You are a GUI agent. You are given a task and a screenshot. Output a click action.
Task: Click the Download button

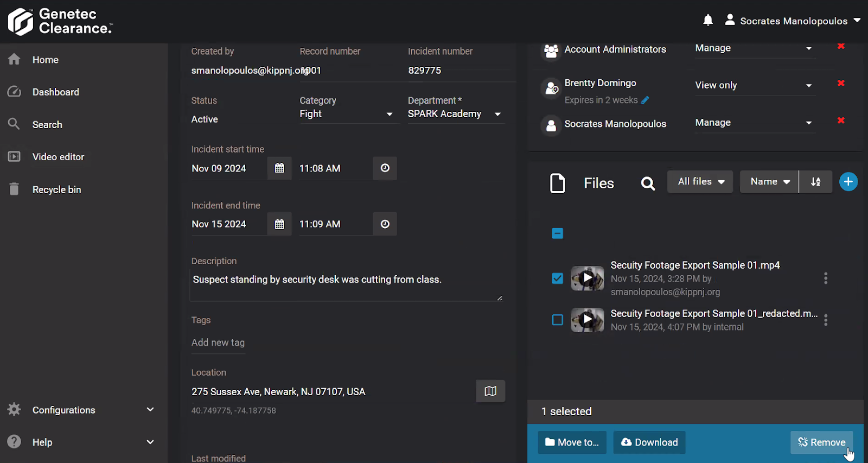[649, 442]
